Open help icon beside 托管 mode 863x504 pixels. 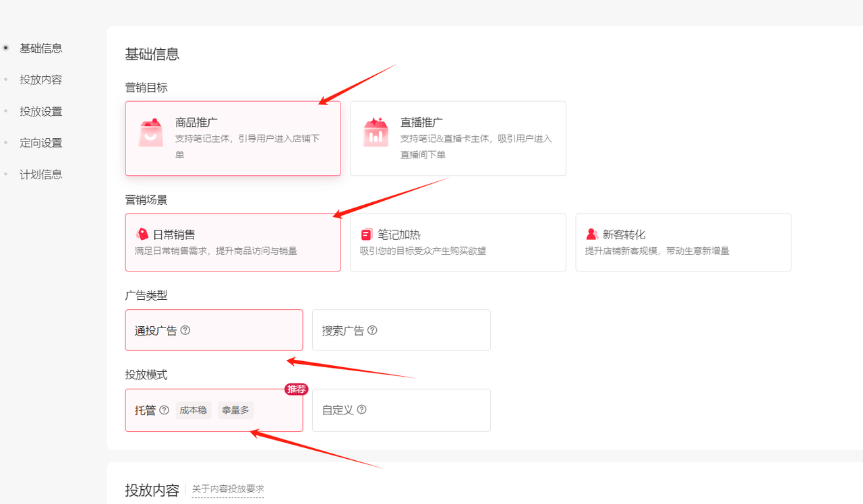(164, 410)
